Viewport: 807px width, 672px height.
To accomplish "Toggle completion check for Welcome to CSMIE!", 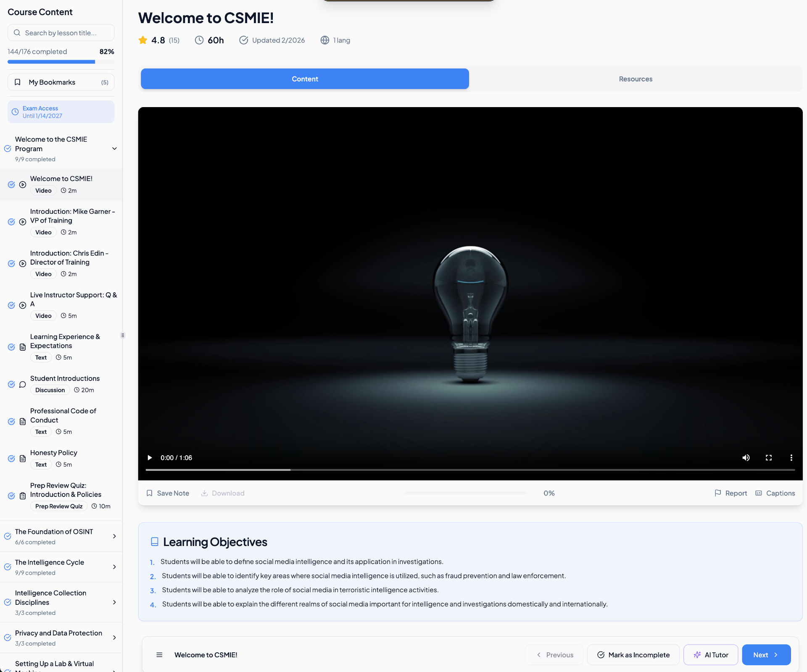I will pyautogui.click(x=11, y=184).
